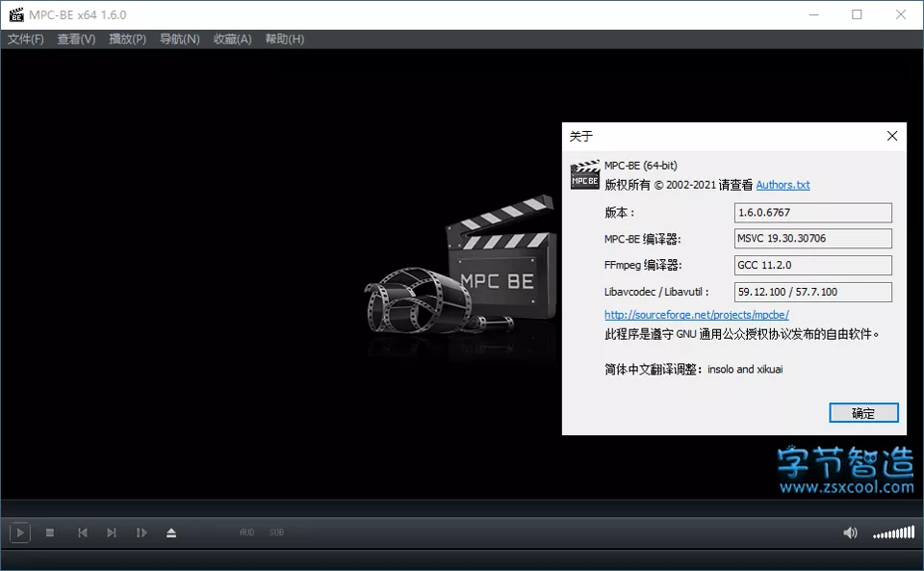This screenshot has width=924, height=571.
Task: Close the 关于 dialog with X
Action: 892,136
